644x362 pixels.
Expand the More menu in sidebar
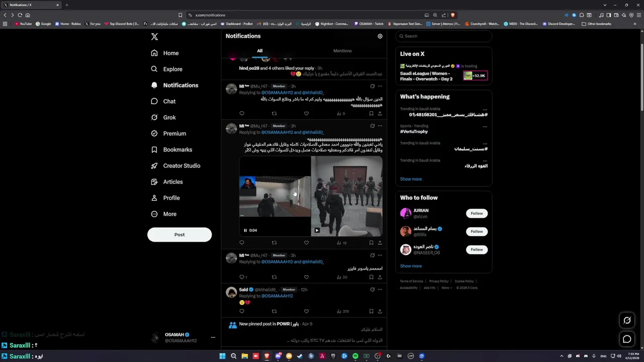click(x=164, y=214)
